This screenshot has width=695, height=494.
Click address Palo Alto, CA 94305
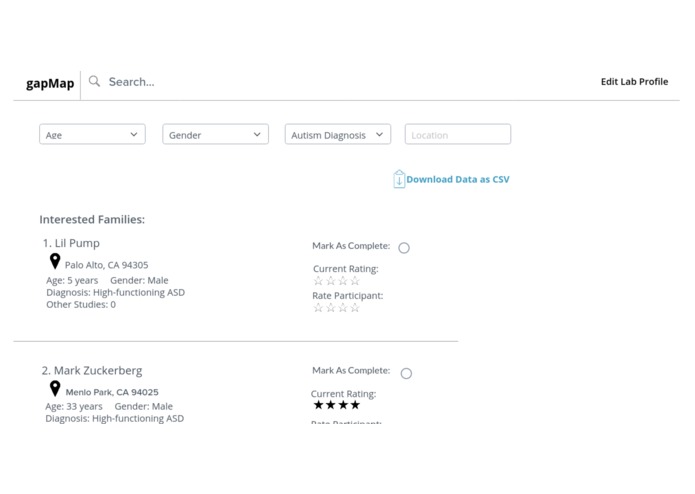pos(107,265)
